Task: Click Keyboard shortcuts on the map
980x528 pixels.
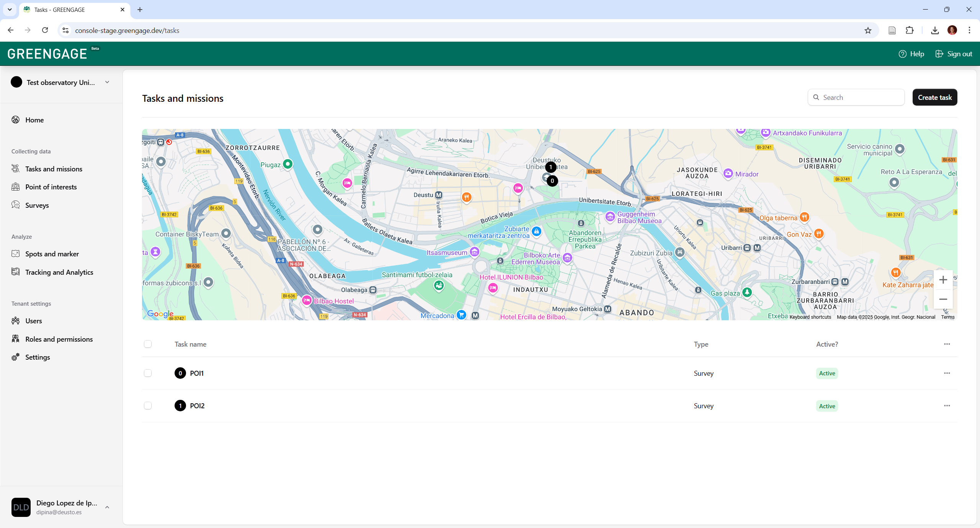Action: click(x=810, y=317)
